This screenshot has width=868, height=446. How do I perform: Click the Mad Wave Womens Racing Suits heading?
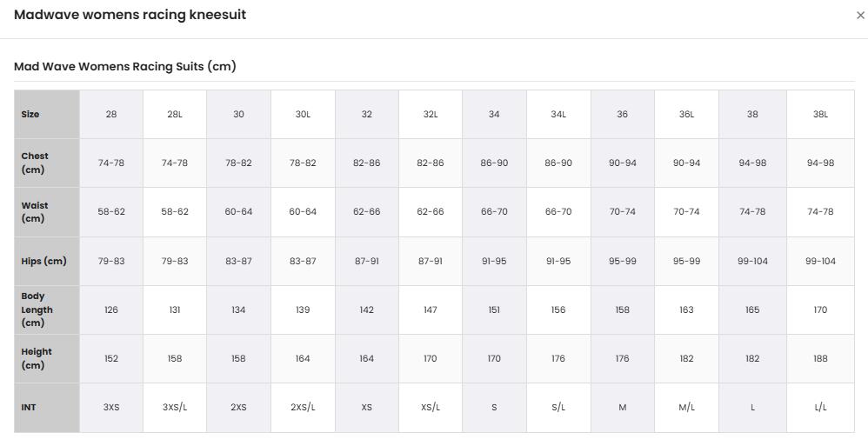click(125, 66)
